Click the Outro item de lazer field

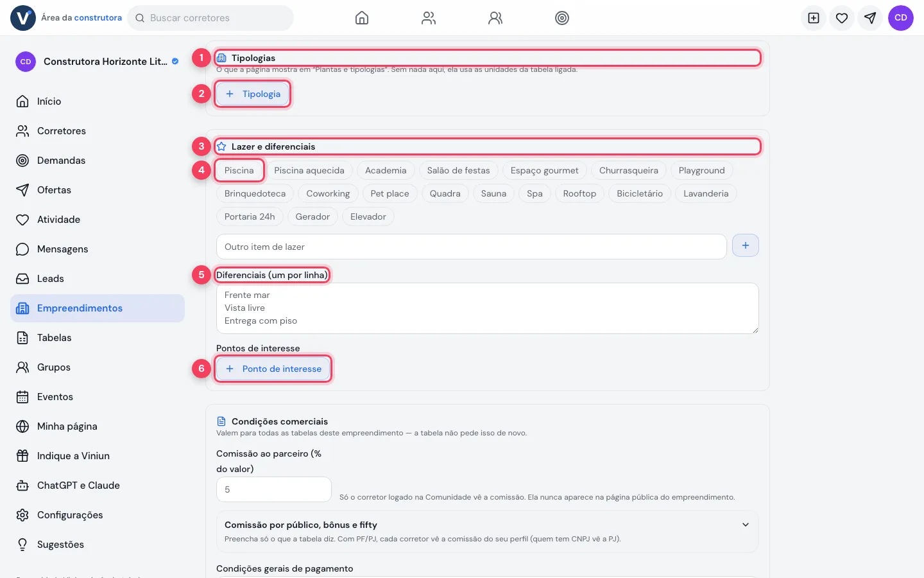click(472, 247)
